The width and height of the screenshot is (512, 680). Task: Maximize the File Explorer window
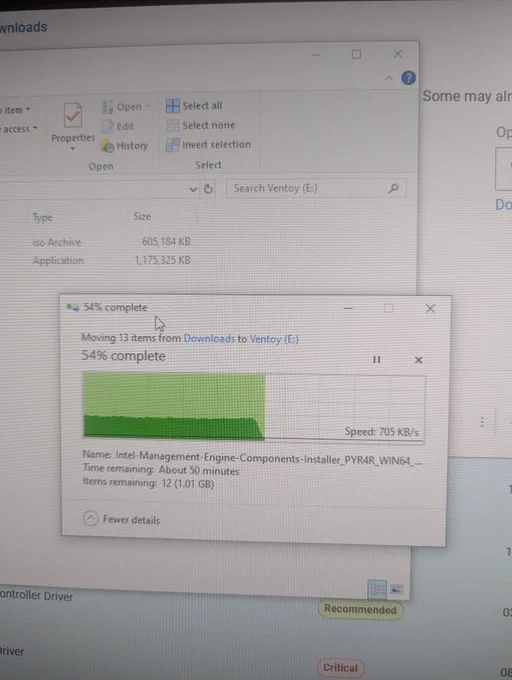pos(356,54)
